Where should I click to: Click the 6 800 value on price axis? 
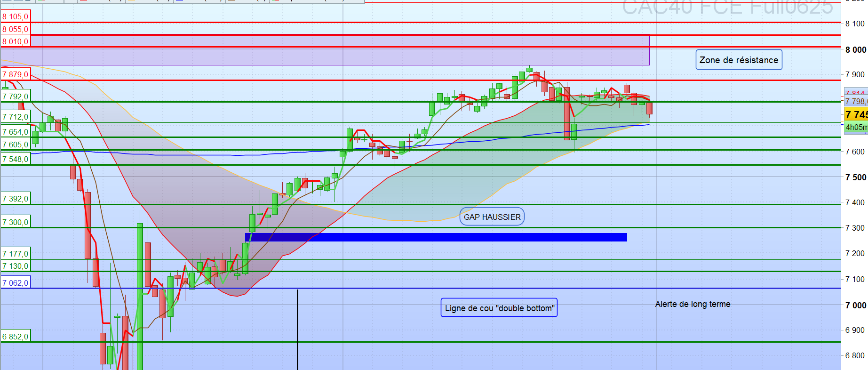click(x=855, y=355)
